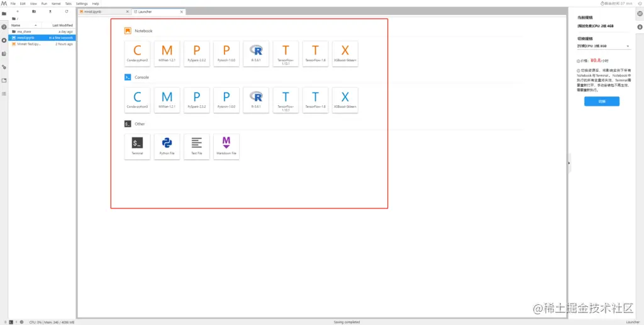Create a new Markdown File
Viewport: 644px width, 325px height.
click(x=226, y=147)
